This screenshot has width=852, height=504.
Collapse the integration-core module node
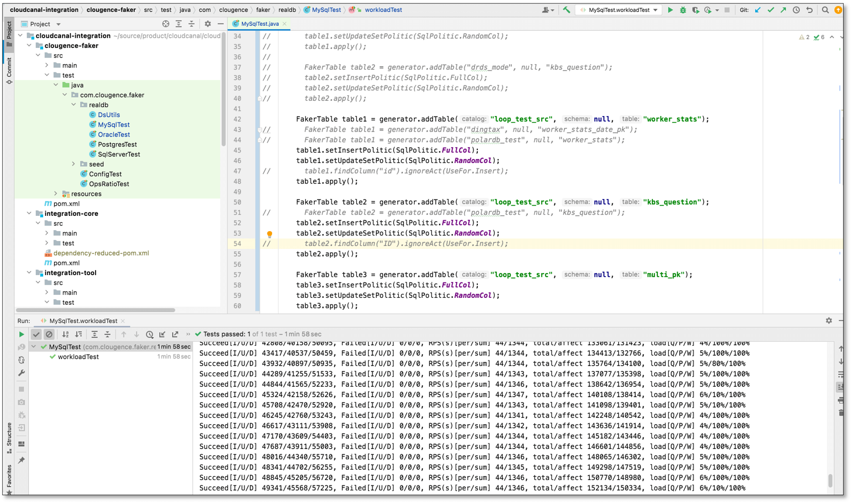tap(29, 213)
